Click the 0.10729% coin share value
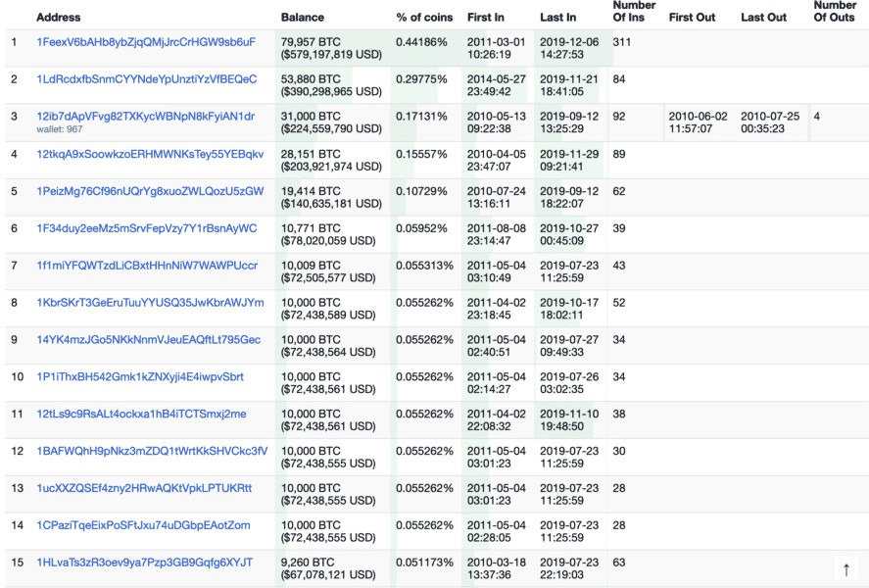869x588 pixels. [421, 191]
